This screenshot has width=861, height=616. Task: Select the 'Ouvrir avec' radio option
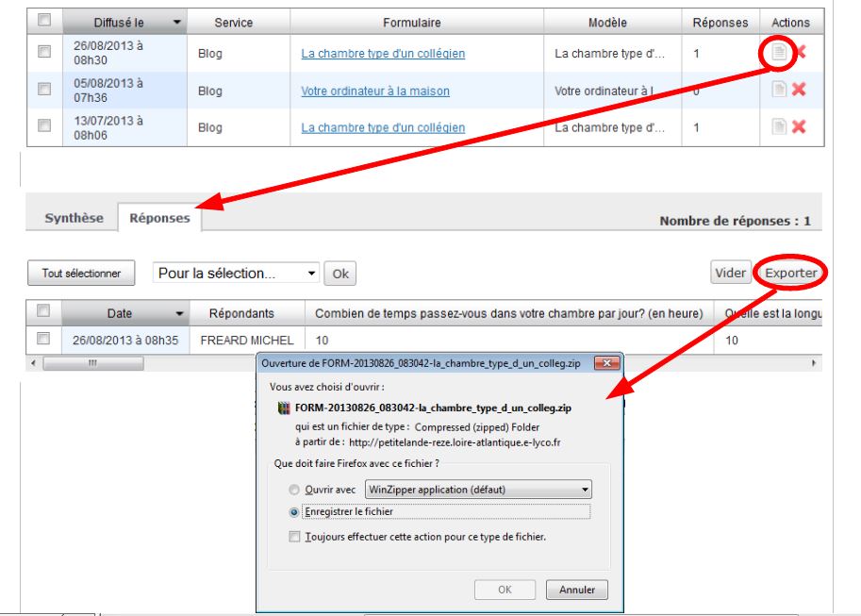pyautogui.click(x=295, y=491)
